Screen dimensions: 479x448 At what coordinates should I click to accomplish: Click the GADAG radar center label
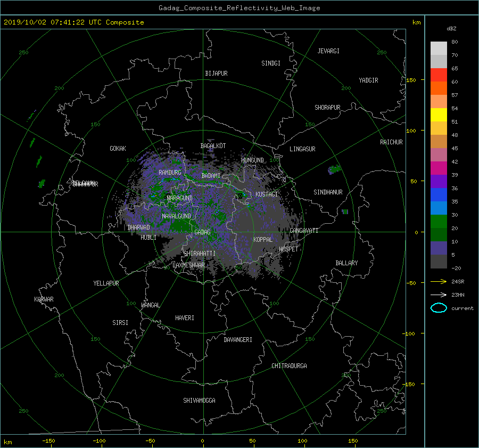pyautogui.click(x=202, y=232)
